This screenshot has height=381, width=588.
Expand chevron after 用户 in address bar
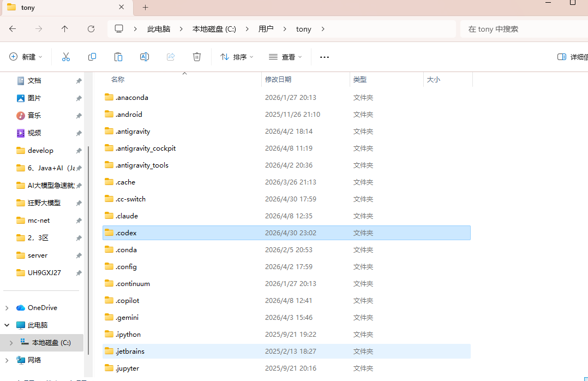coord(285,29)
